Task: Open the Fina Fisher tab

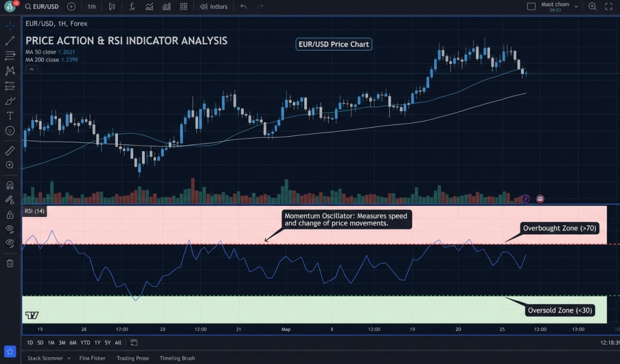Action: tap(92, 358)
